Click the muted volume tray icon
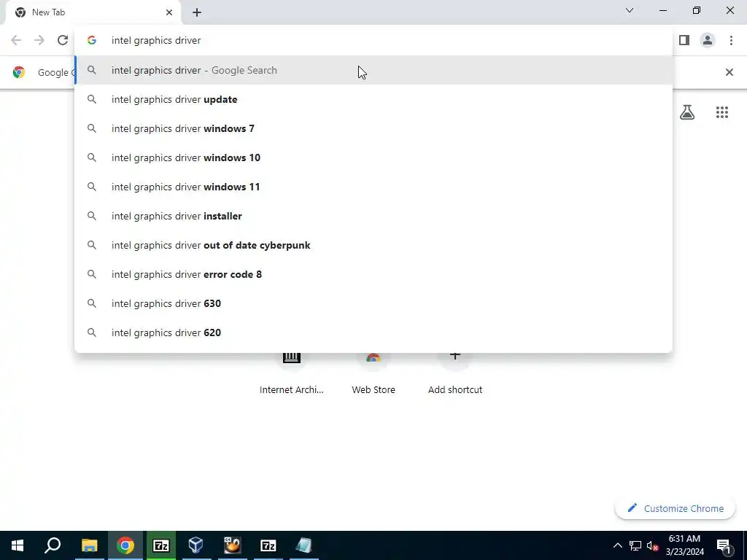747x560 pixels. (x=652, y=545)
